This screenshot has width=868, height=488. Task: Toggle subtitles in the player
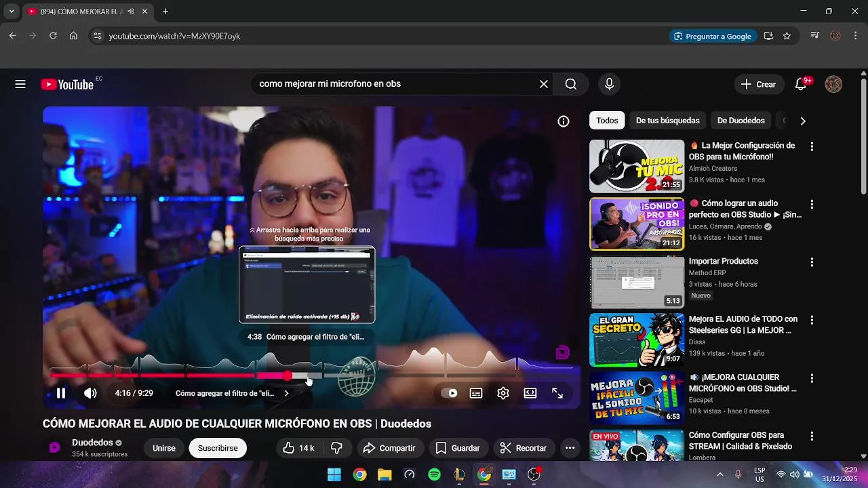[476, 393]
